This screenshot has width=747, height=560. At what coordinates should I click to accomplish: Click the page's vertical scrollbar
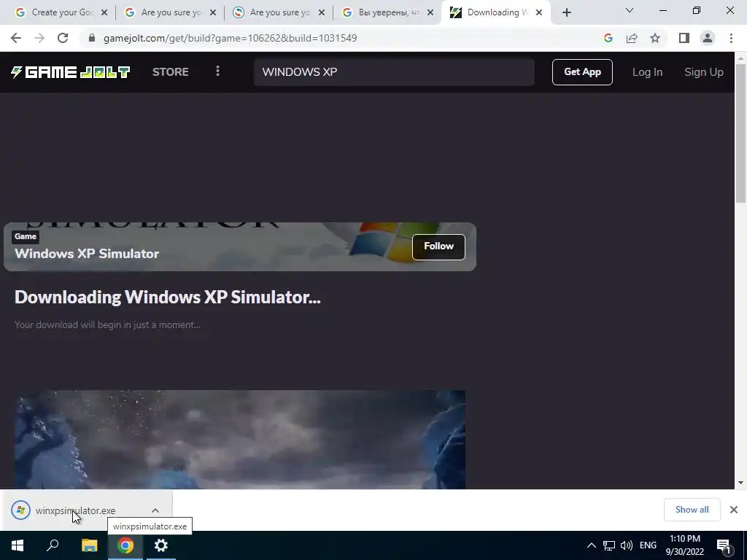pos(740,133)
